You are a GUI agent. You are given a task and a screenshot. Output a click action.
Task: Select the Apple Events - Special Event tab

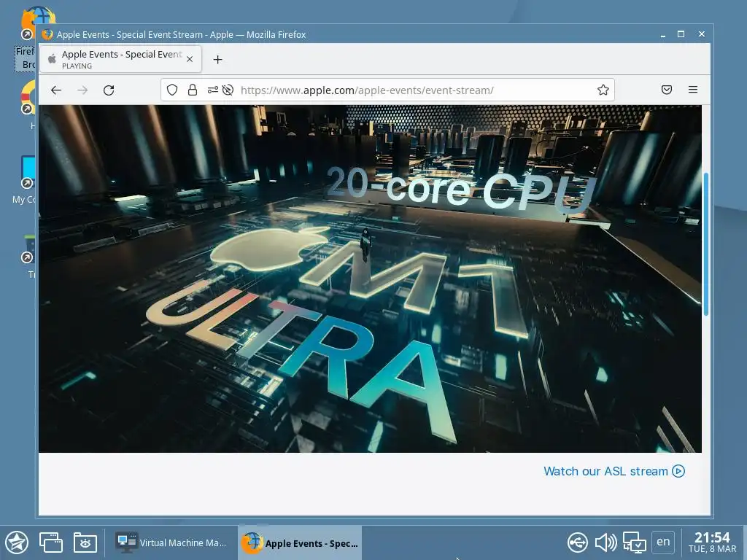coord(120,59)
